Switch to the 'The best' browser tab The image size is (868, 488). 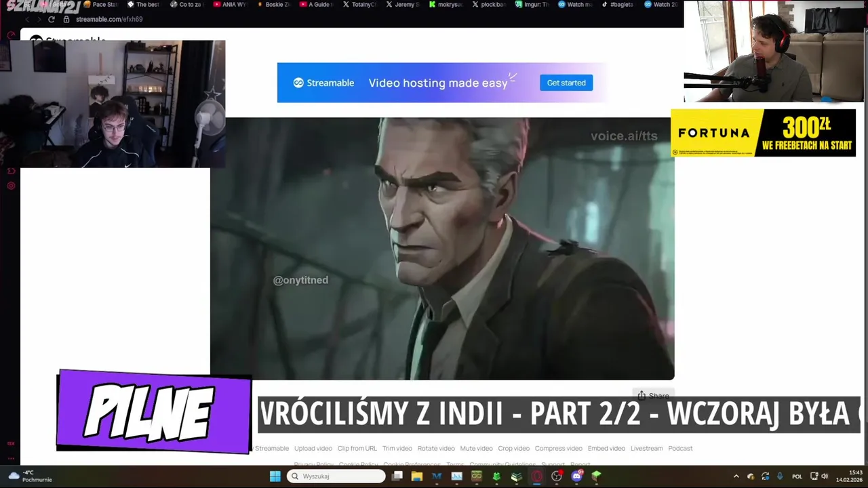(x=143, y=5)
